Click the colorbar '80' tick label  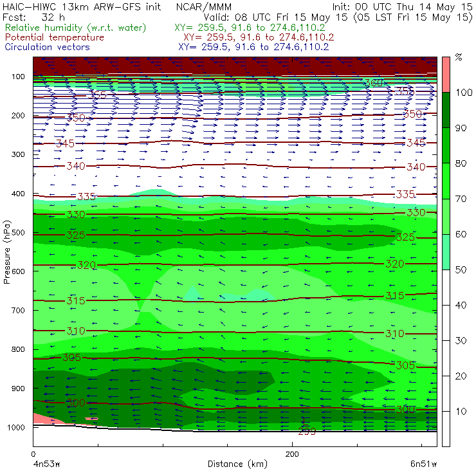click(x=461, y=163)
